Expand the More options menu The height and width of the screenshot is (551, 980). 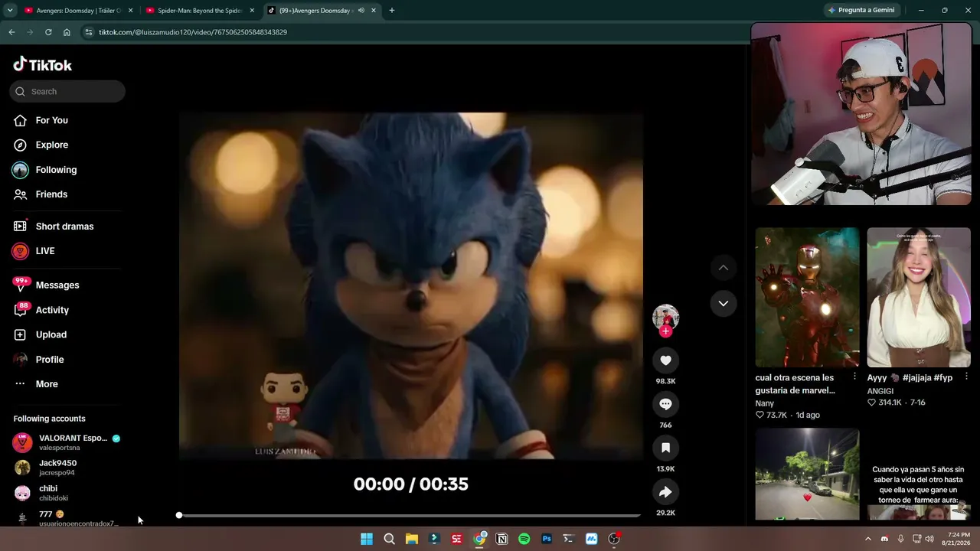[47, 384]
